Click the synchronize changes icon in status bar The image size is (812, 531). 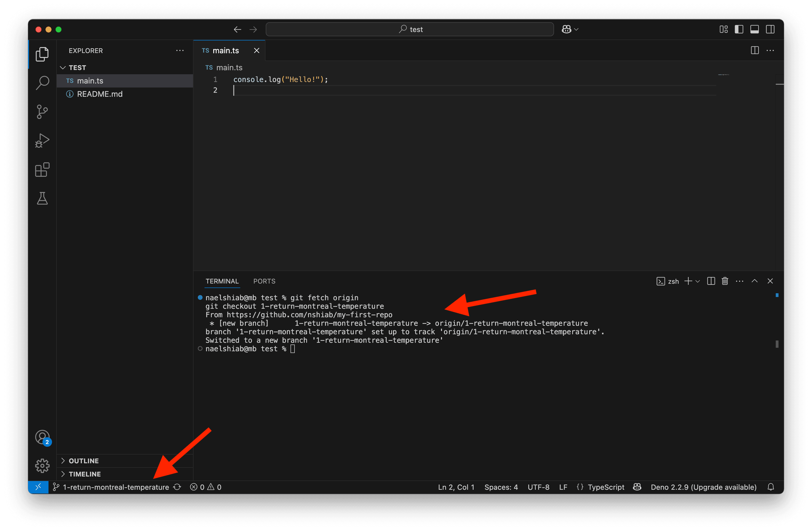click(x=177, y=487)
